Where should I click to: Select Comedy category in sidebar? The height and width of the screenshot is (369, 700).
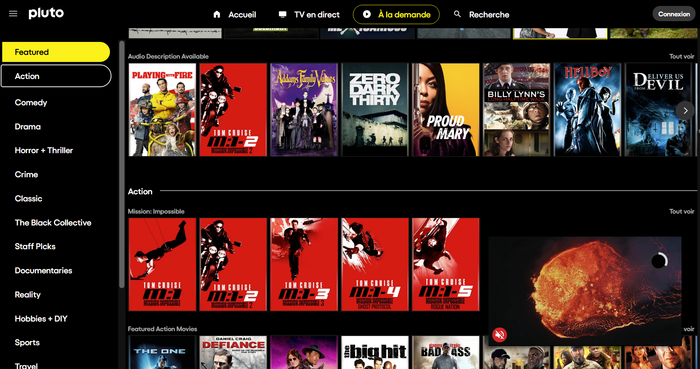(x=31, y=103)
